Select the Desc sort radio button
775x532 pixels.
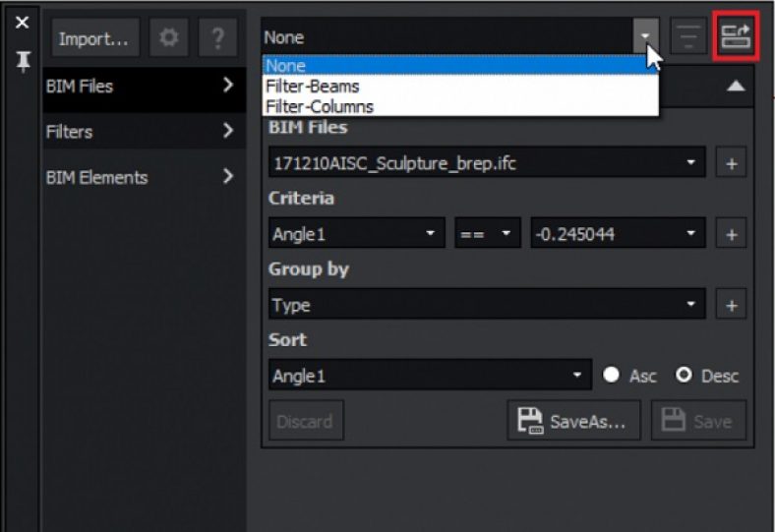click(685, 375)
